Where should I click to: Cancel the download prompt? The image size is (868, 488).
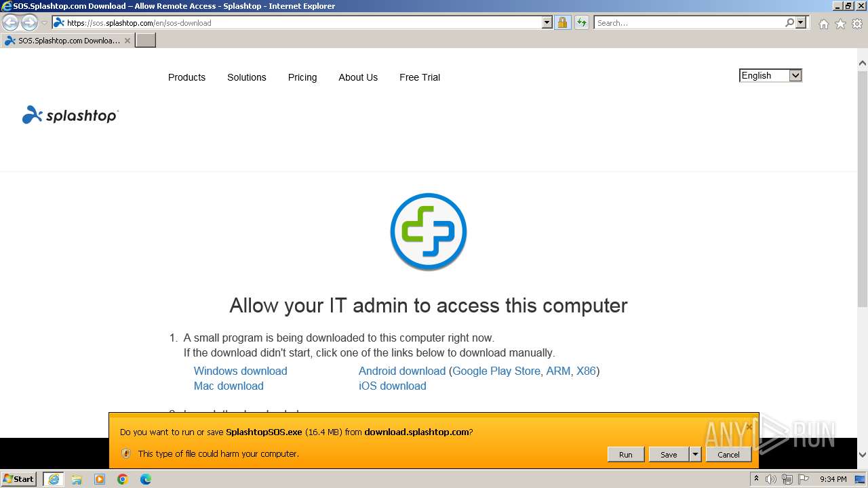(x=728, y=455)
